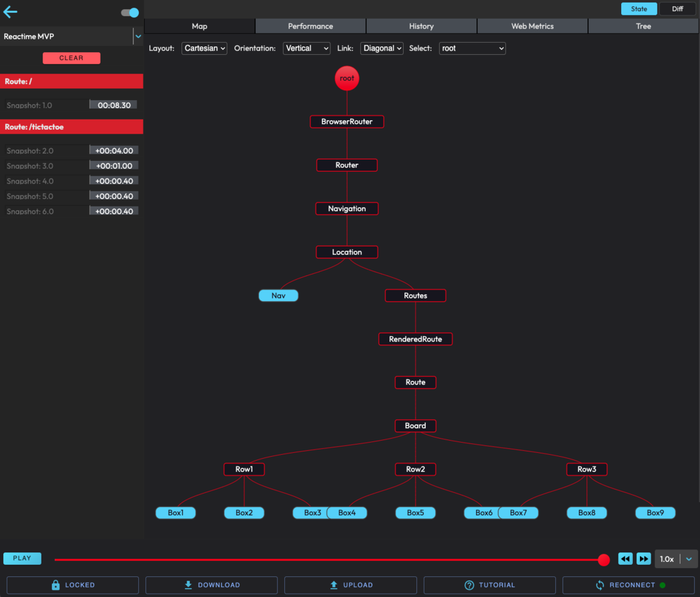Click the back arrow icon
Image resolution: width=700 pixels, height=597 pixels.
(10, 12)
